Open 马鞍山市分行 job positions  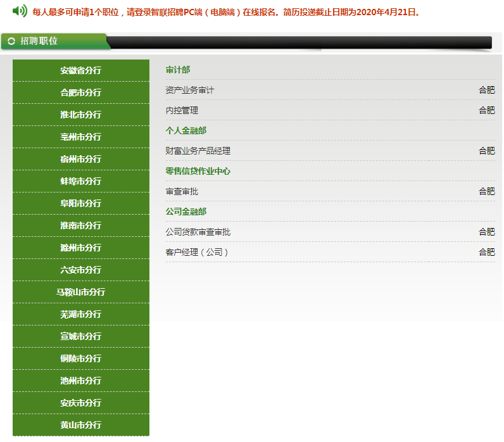pos(80,292)
